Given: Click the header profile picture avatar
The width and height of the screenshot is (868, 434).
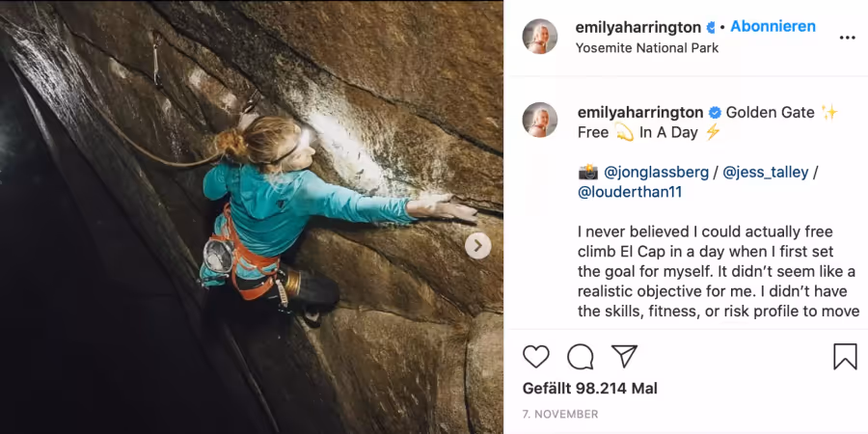Looking at the screenshot, I should click(540, 37).
